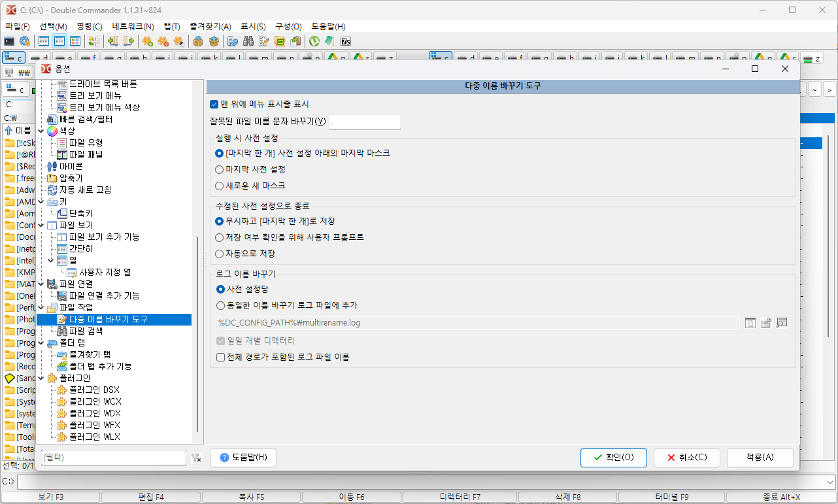Click the 복사 F5 function button

click(251, 497)
